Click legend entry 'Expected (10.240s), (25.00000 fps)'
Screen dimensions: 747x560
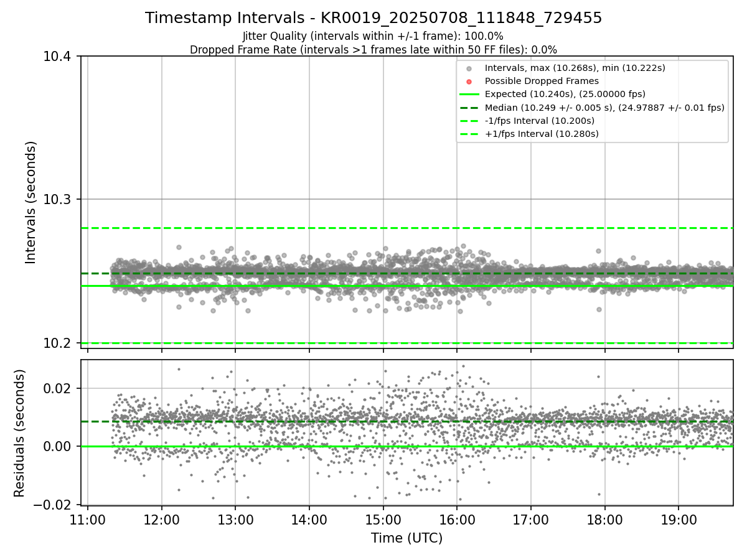click(x=565, y=95)
